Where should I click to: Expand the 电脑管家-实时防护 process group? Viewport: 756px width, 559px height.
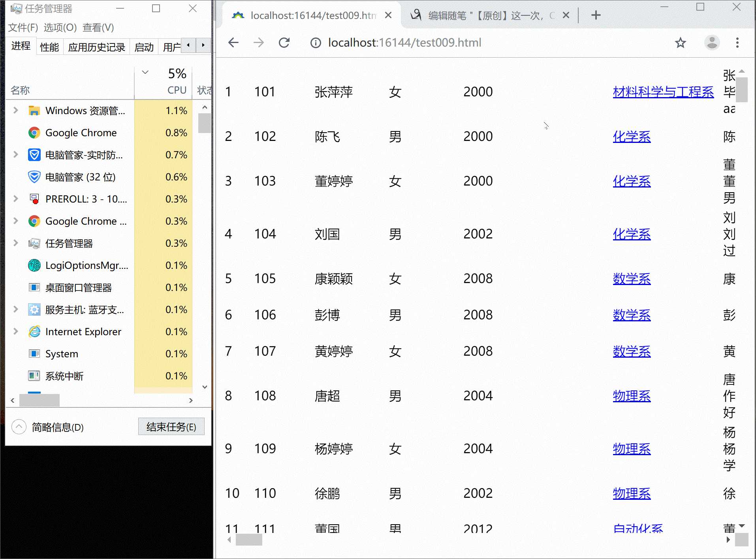click(x=16, y=155)
